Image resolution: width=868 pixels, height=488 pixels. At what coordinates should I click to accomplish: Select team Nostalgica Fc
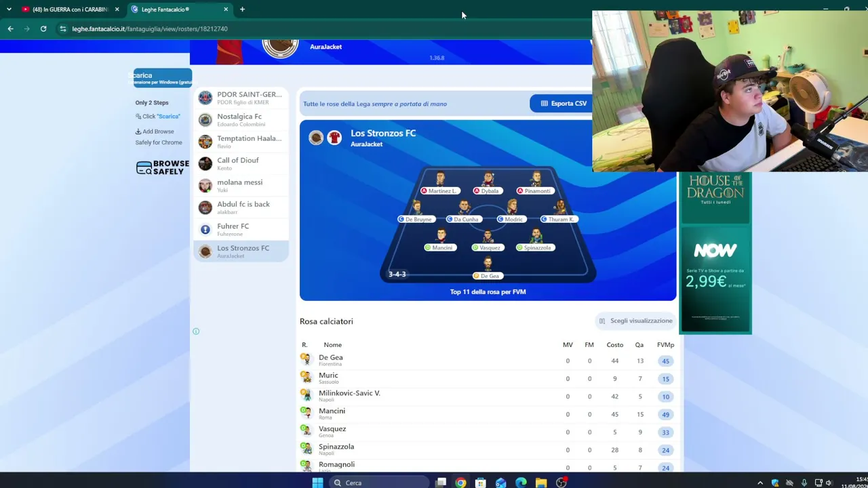point(241,120)
